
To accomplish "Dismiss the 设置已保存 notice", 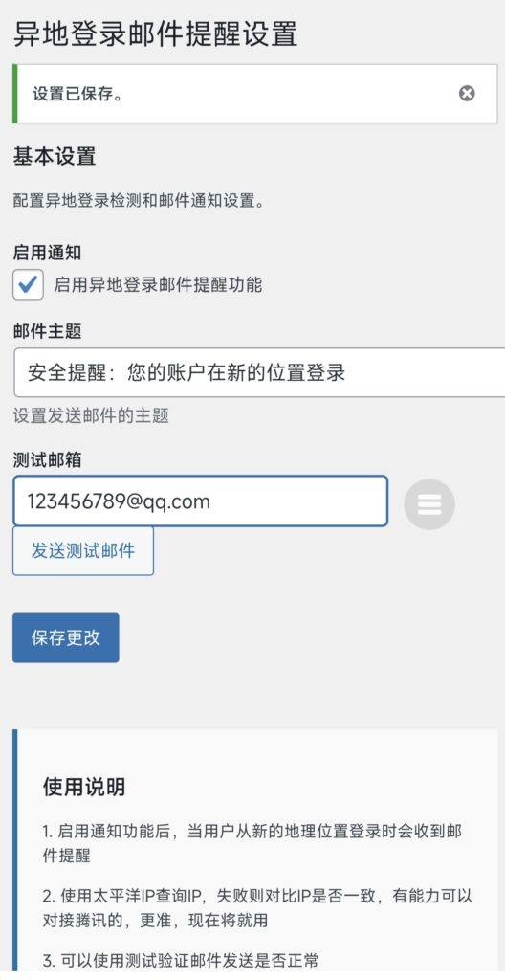I will coord(466,94).
